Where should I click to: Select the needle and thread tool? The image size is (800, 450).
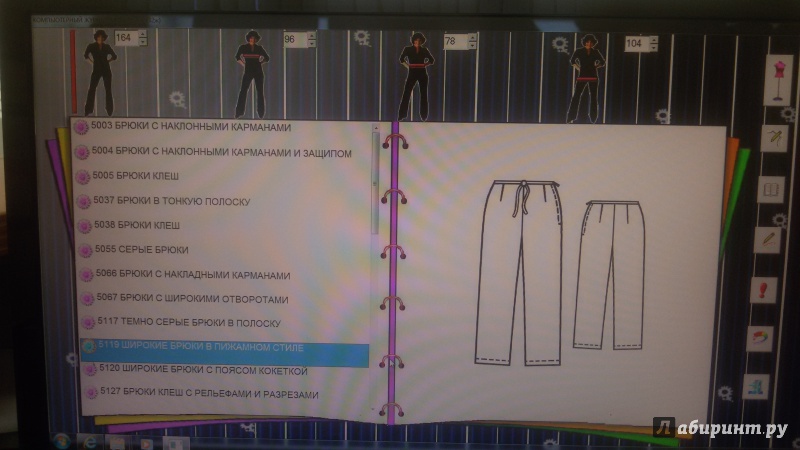pos(774,138)
